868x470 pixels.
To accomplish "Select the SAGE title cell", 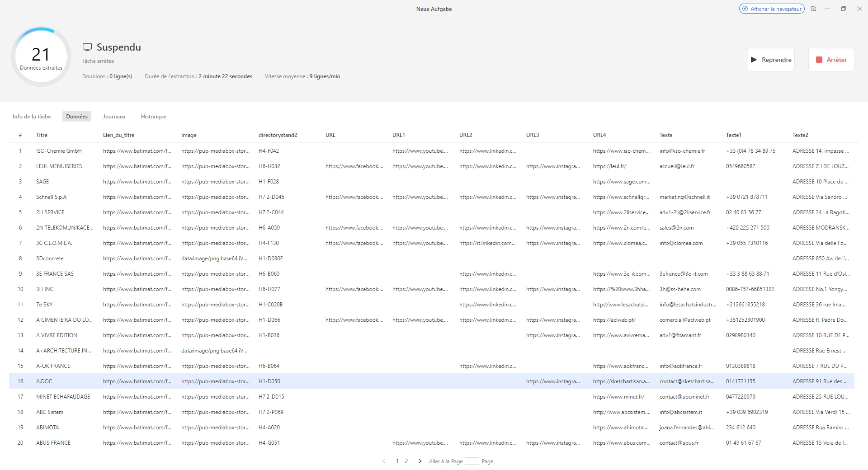I will tap(42, 182).
